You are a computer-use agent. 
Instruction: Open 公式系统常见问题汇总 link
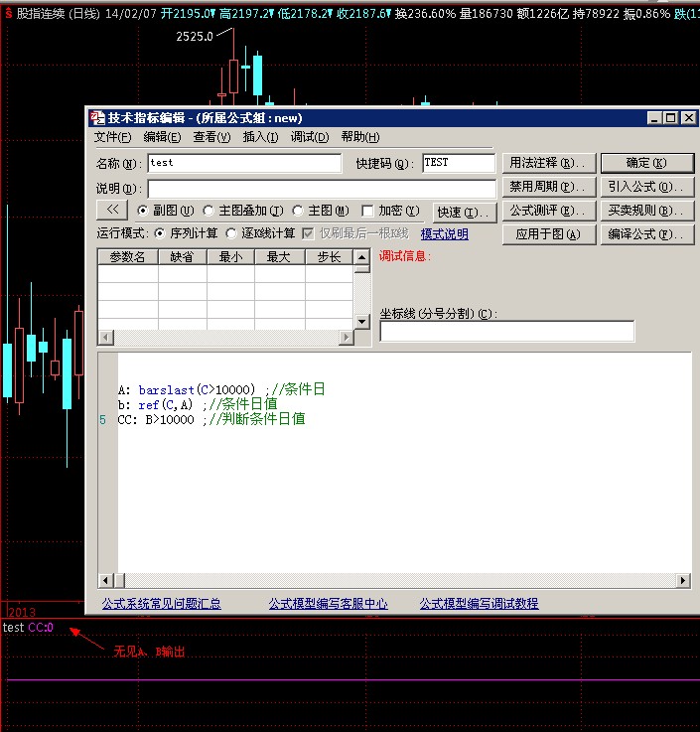coord(161,603)
